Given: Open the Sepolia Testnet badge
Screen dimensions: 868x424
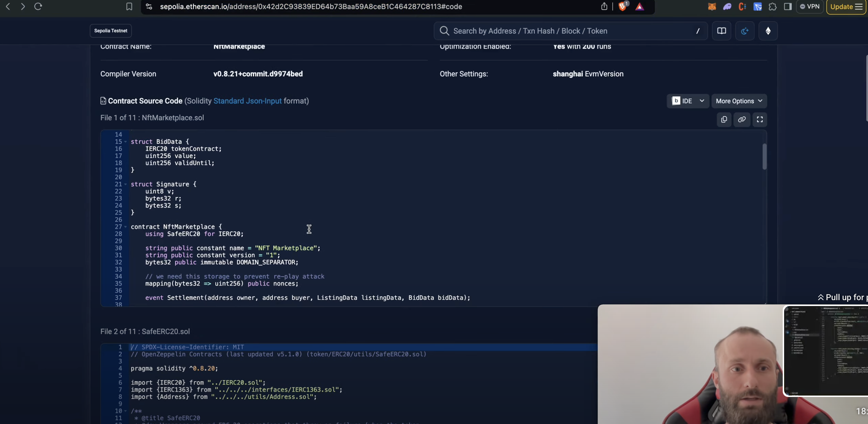Looking at the screenshot, I should (111, 31).
